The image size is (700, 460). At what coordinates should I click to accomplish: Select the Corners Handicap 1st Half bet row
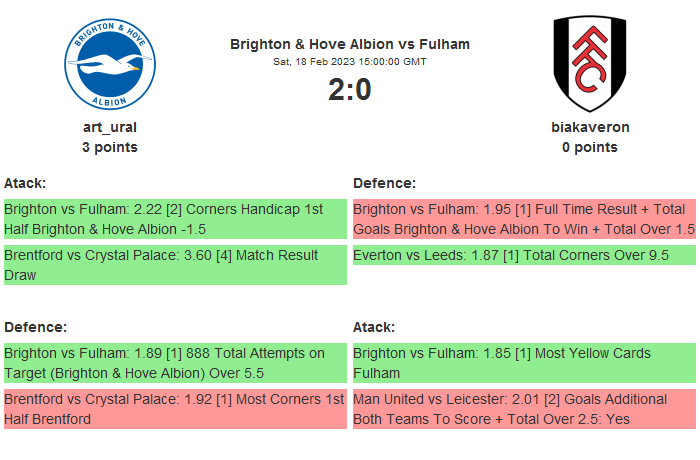coord(175,219)
